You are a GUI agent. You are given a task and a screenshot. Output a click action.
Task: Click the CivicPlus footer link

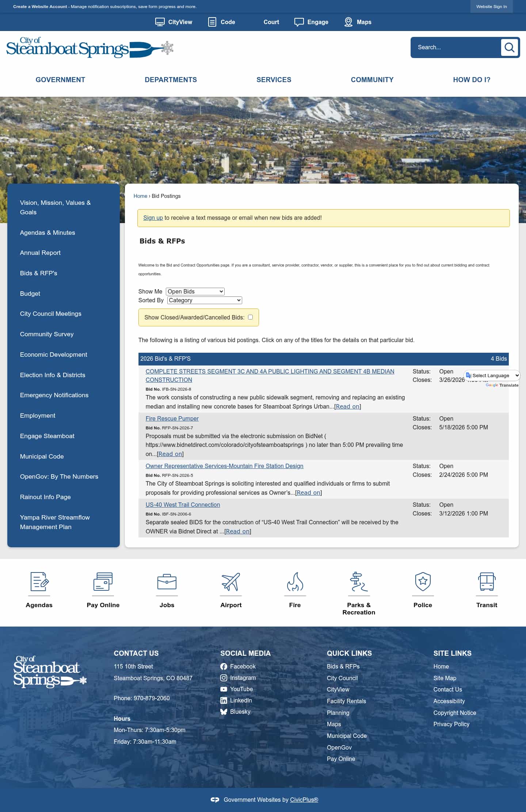pyautogui.click(x=304, y=800)
